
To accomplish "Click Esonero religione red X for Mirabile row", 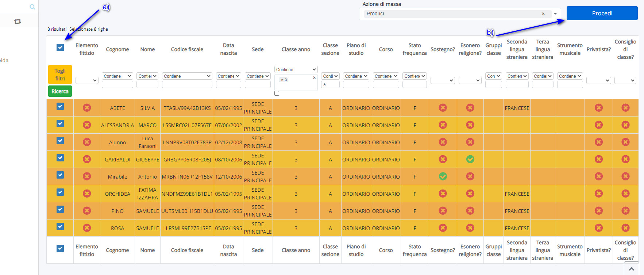I will pos(470,176).
